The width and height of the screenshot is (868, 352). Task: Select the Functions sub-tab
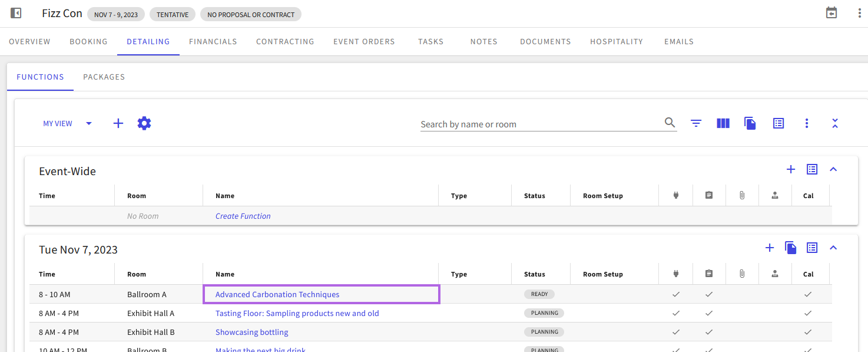[x=40, y=77]
